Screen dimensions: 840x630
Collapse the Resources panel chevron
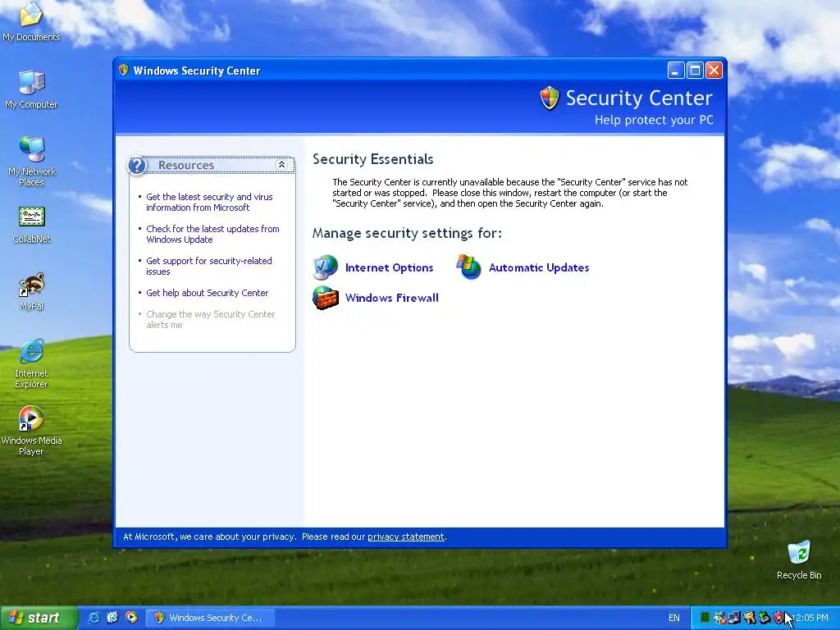pos(281,165)
